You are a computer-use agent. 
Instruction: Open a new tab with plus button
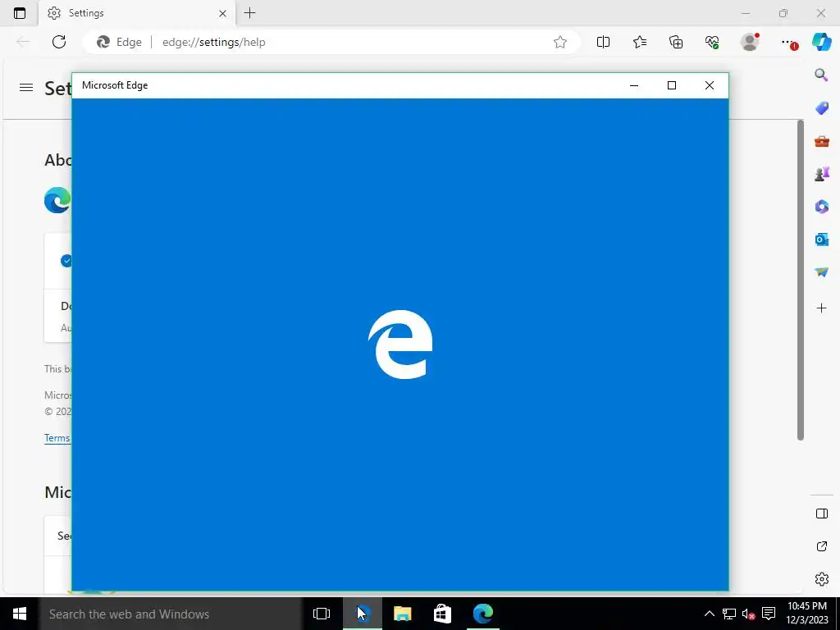[x=249, y=13]
